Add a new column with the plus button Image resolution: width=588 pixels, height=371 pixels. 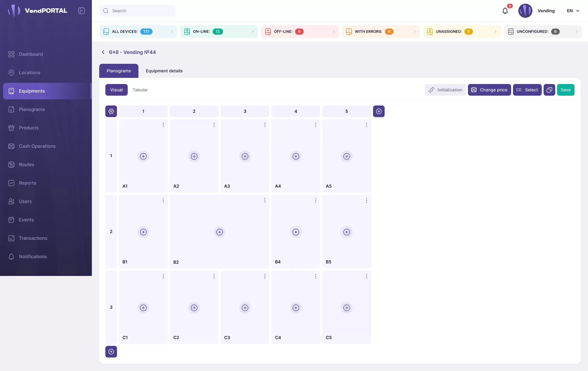pos(379,111)
